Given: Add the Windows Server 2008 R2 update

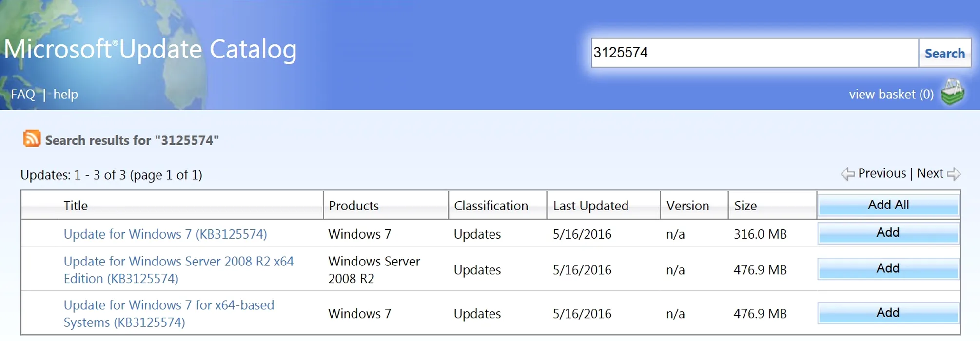Looking at the screenshot, I should pos(888,268).
